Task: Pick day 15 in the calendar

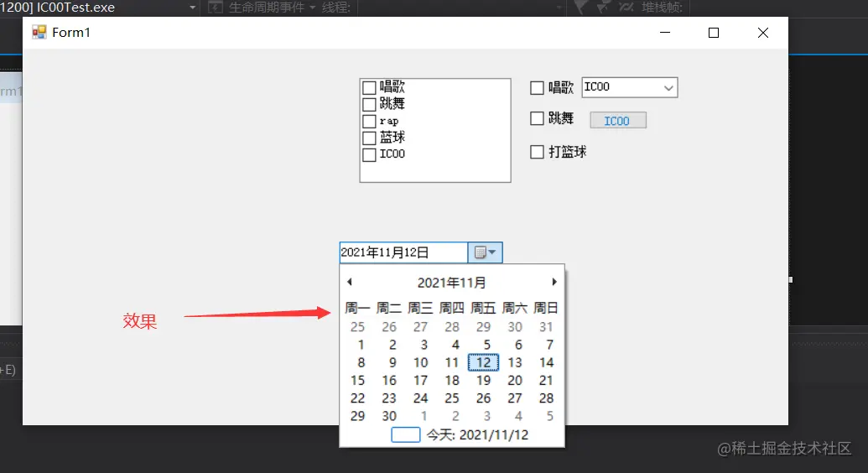Action: click(x=357, y=381)
